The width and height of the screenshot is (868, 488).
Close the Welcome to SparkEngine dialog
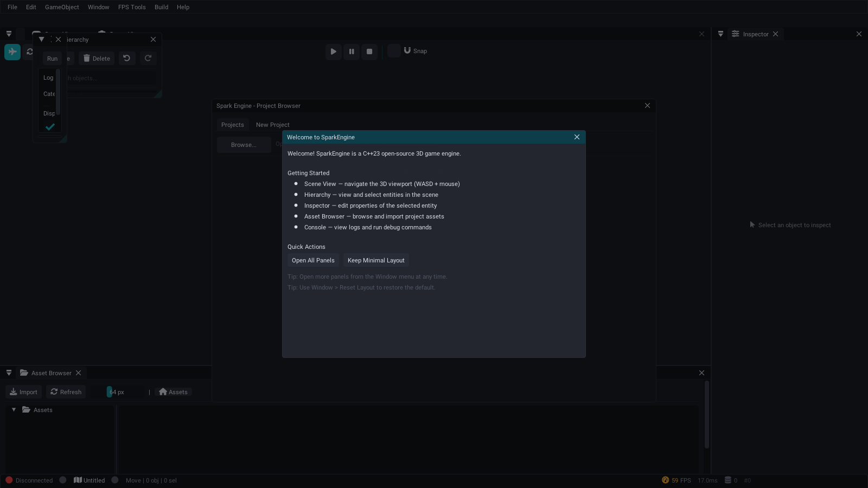577,137
